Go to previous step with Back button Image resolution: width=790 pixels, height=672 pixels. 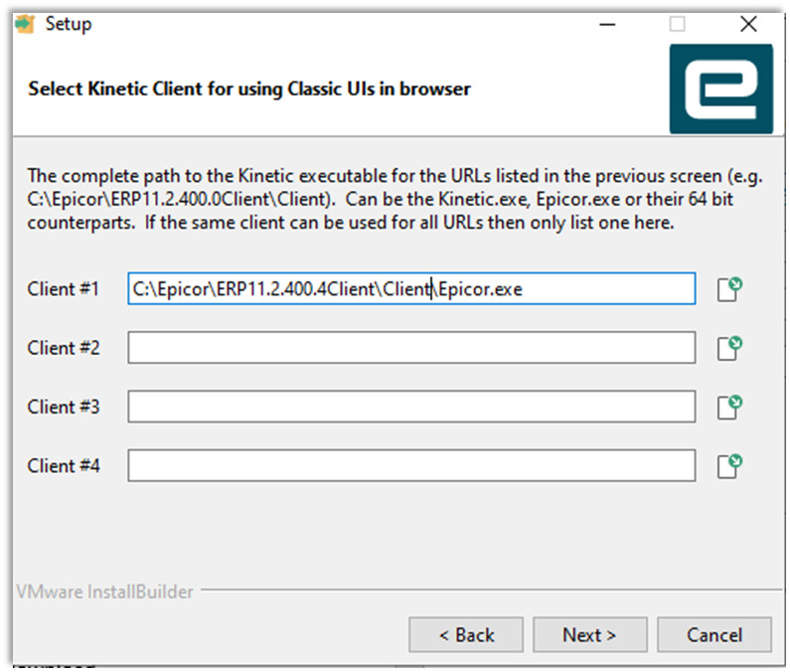pyautogui.click(x=466, y=634)
